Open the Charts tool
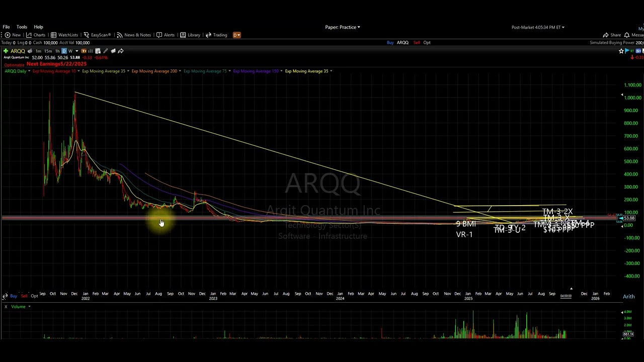644x362 pixels. click(x=36, y=35)
